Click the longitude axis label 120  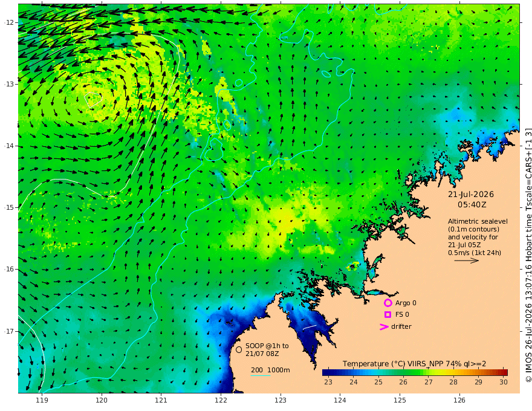102,401
